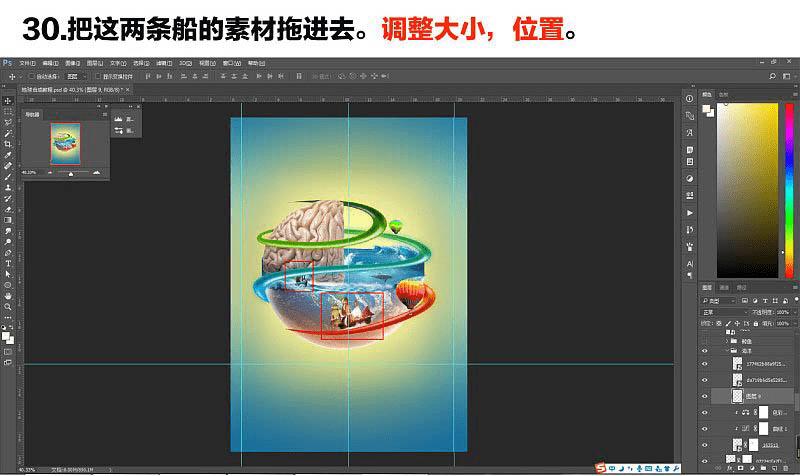The image size is (800, 476).
Task: Open the 图层 (Layer) menu
Action: coord(95,63)
